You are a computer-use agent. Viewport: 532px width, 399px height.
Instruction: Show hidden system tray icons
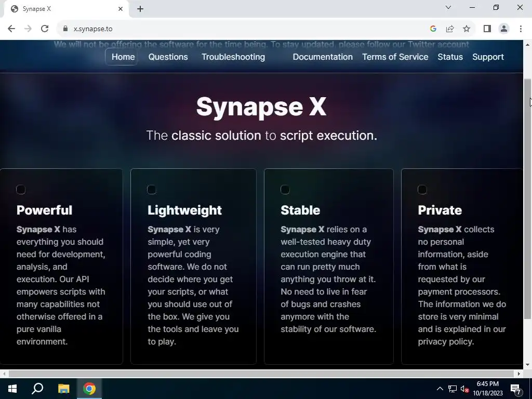[x=440, y=389]
